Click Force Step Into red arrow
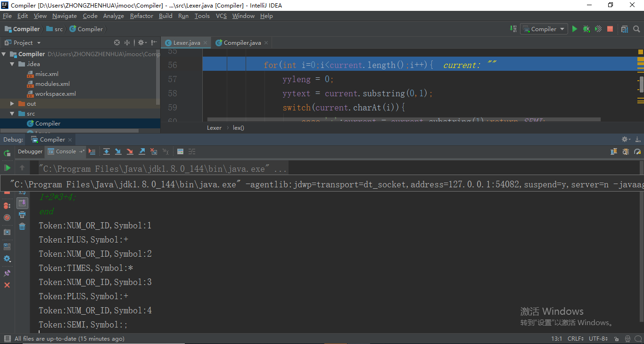Viewport: 644px width, 344px height. (x=130, y=151)
